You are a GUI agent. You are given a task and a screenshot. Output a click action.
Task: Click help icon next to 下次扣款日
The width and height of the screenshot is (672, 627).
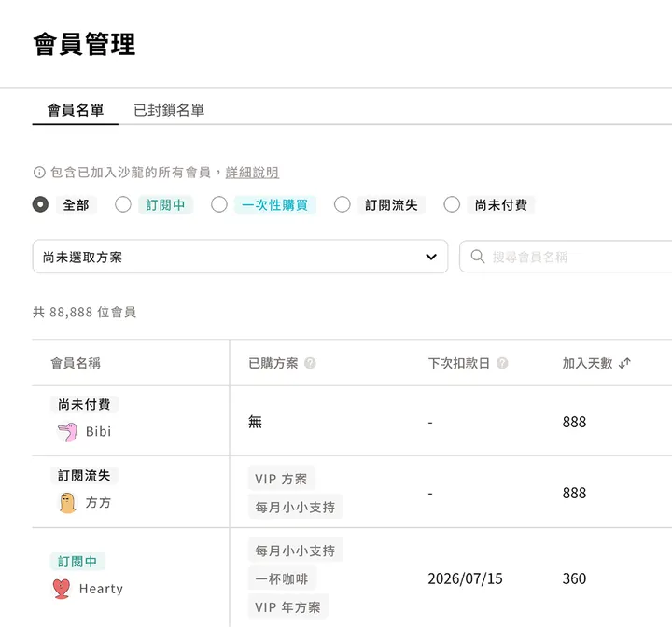pyautogui.click(x=502, y=363)
